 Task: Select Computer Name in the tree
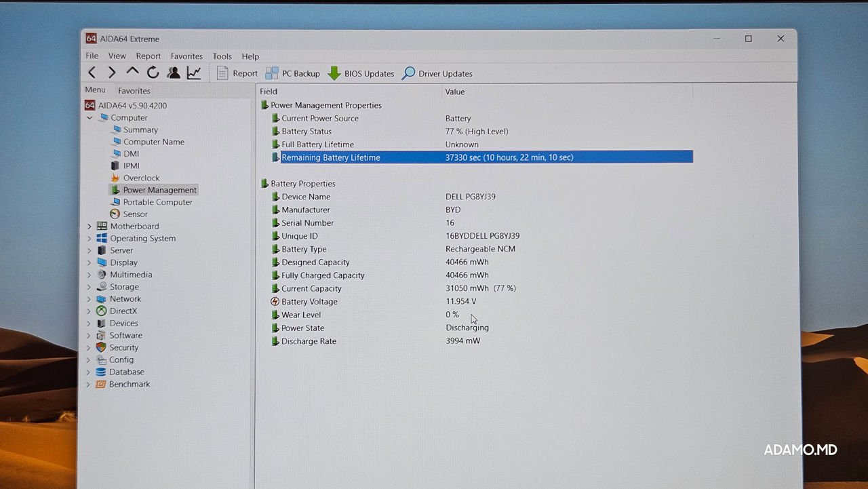(147, 142)
